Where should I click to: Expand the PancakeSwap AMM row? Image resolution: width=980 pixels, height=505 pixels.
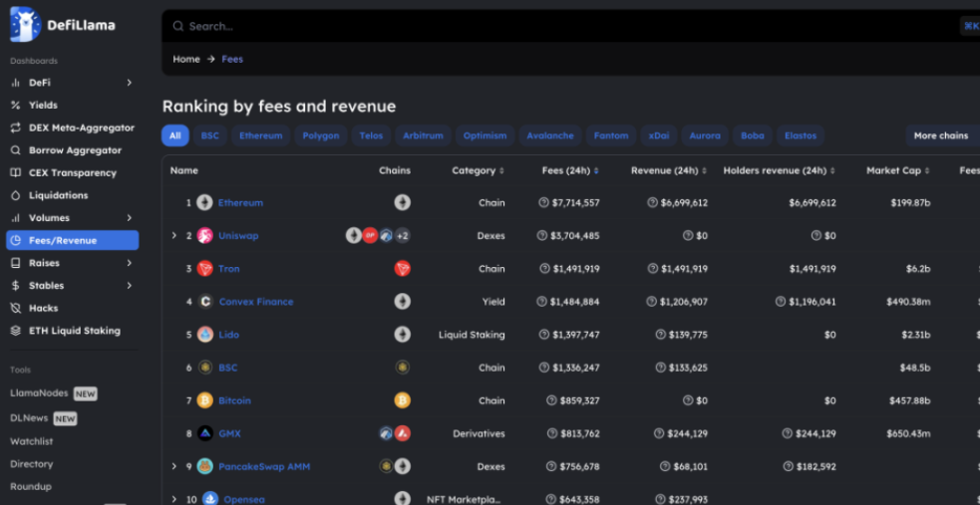[x=173, y=466]
